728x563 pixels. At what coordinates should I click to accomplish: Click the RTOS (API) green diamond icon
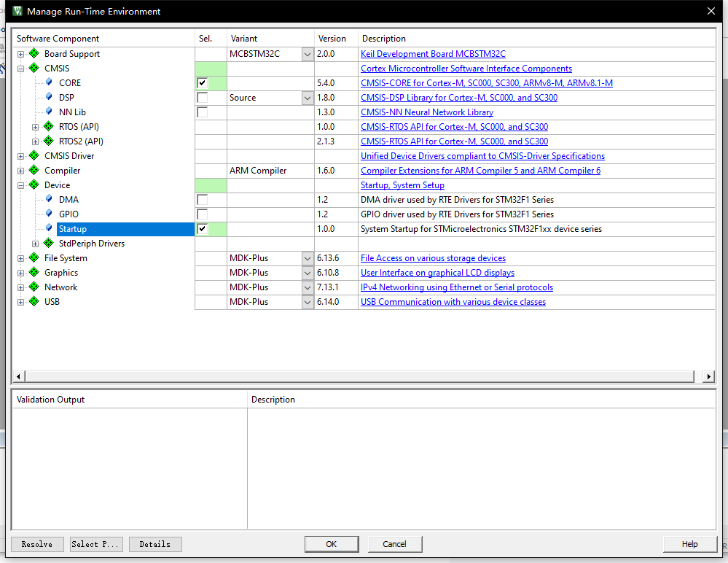49,126
